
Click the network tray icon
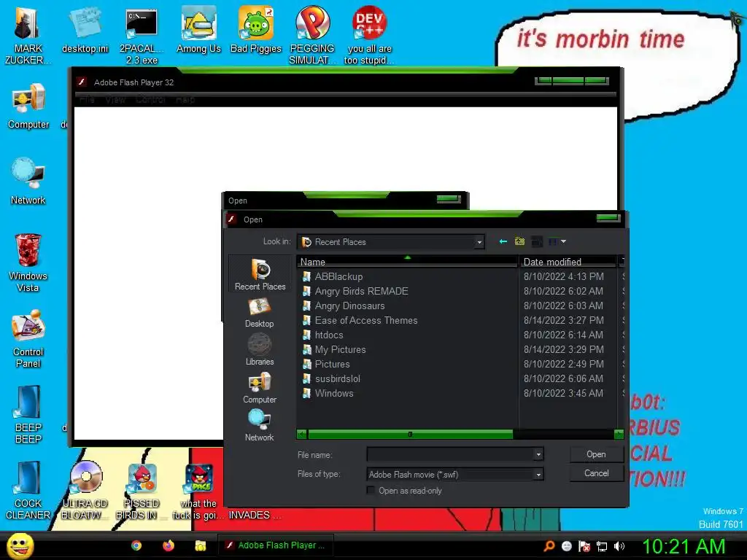602,546
